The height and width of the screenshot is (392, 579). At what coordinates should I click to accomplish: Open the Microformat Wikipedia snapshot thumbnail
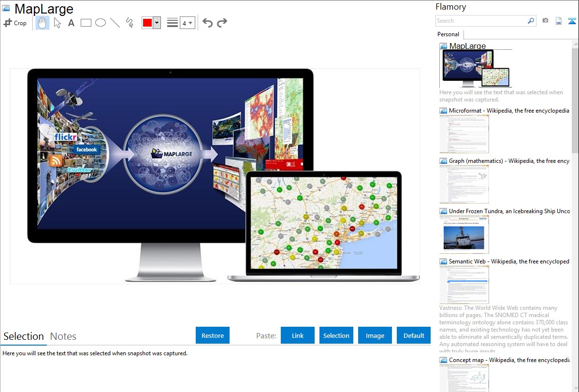[464, 134]
